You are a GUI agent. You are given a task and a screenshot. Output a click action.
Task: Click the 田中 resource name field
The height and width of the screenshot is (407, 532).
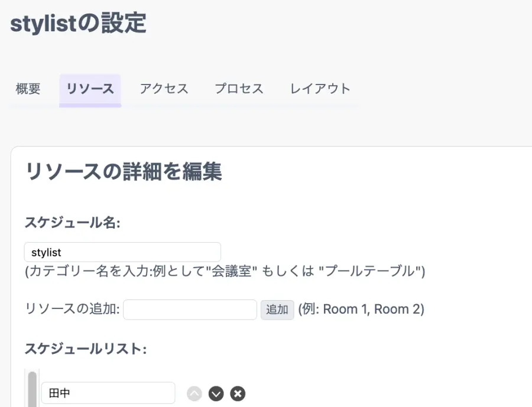[x=108, y=393]
